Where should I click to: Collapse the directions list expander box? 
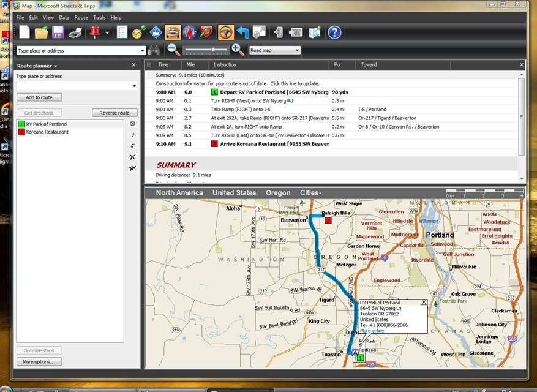149,64
